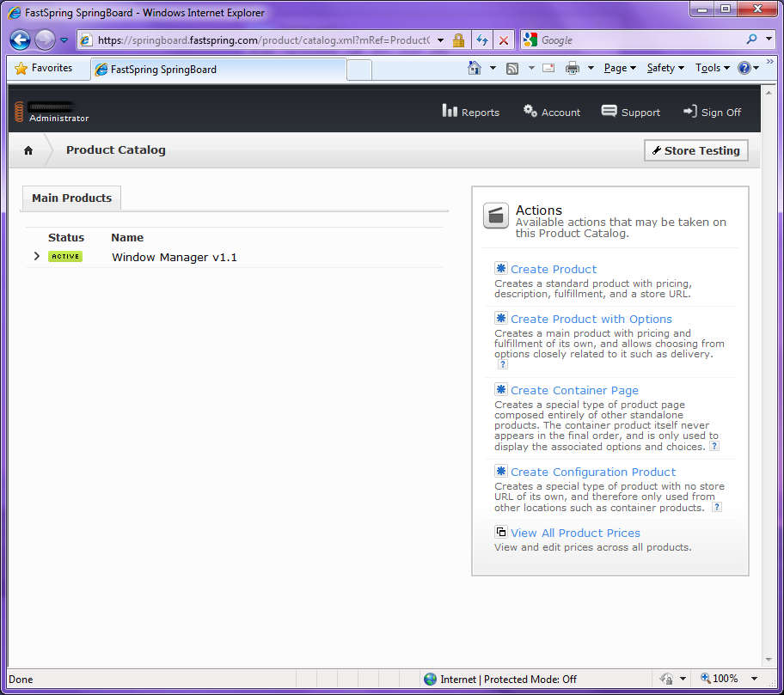Click help icon after Create Container Page description
The image size is (784, 695).
[x=714, y=446]
